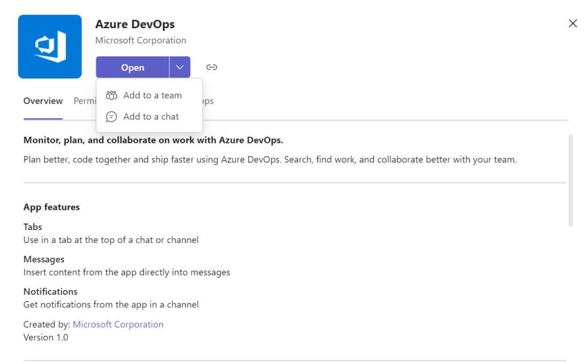This screenshot has width=588, height=364.
Task: Follow the Microsoft Corporation creator link
Action: click(x=118, y=324)
